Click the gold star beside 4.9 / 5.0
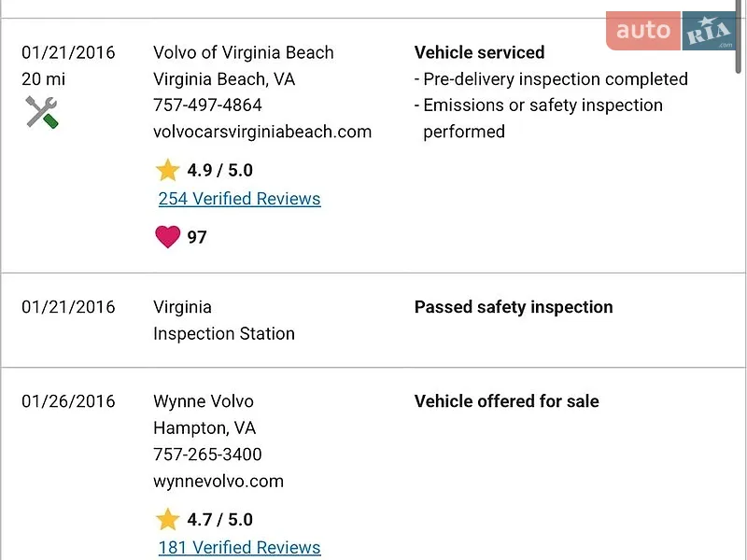This screenshot has width=747, height=560. 167,170
